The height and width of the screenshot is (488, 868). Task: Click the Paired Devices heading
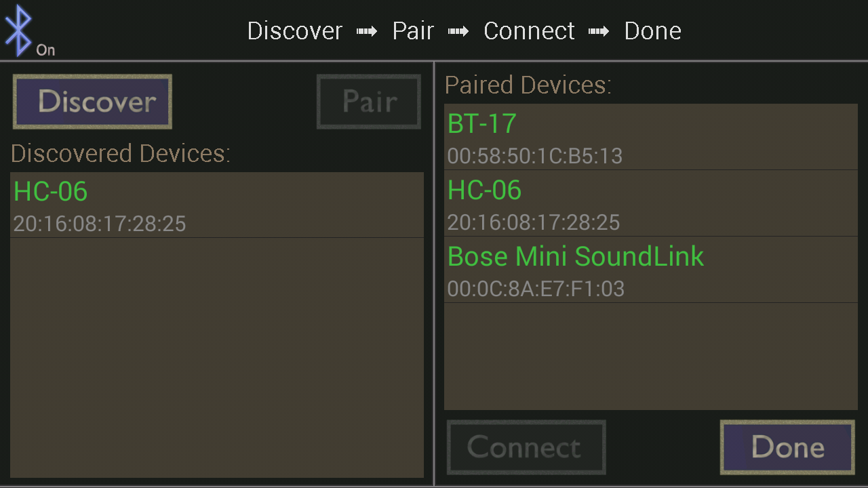528,85
